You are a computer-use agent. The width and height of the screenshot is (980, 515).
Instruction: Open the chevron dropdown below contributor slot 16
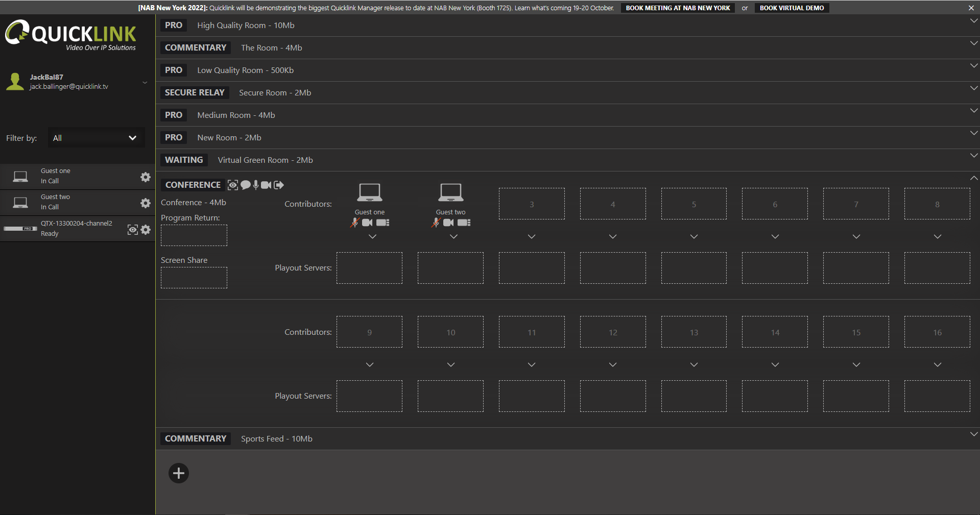938,365
